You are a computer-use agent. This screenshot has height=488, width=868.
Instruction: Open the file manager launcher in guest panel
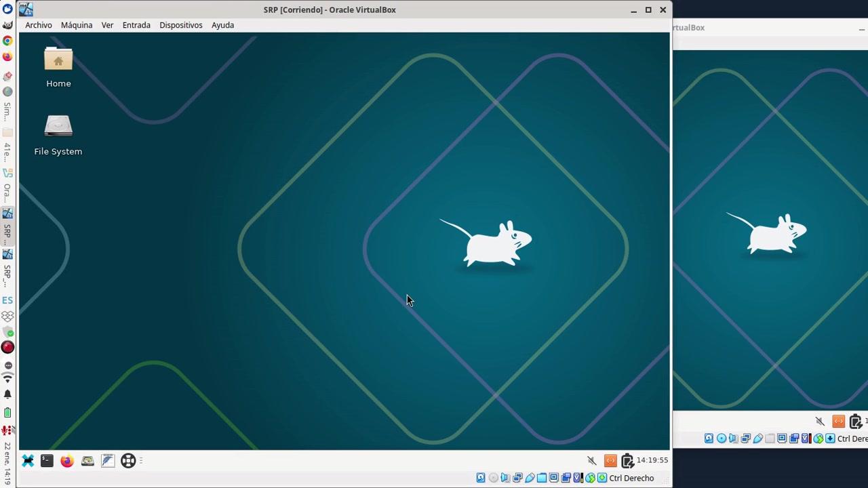tap(87, 461)
